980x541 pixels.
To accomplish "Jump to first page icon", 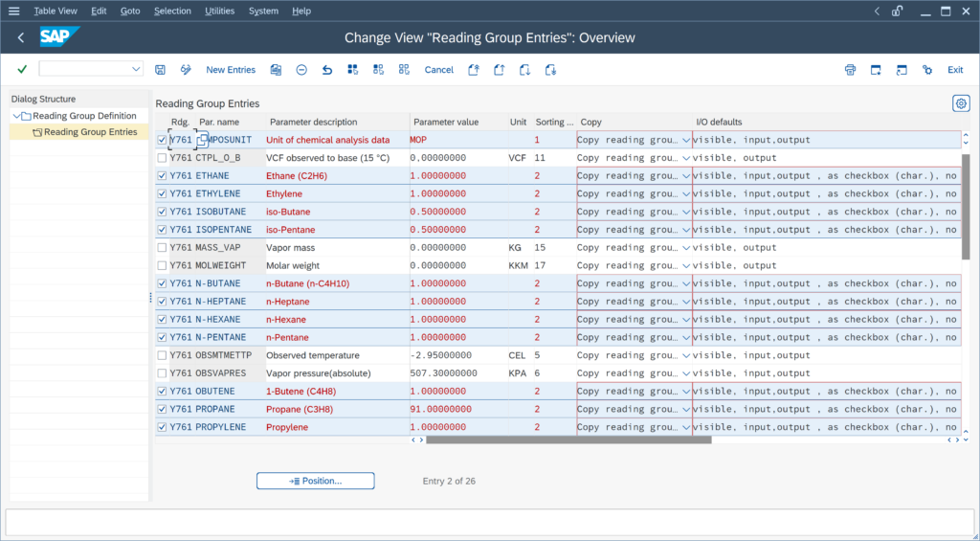I will 474,70.
